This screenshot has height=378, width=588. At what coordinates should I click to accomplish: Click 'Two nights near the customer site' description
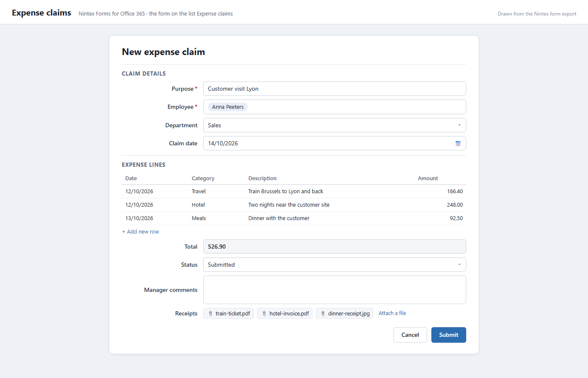pos(289,205)
